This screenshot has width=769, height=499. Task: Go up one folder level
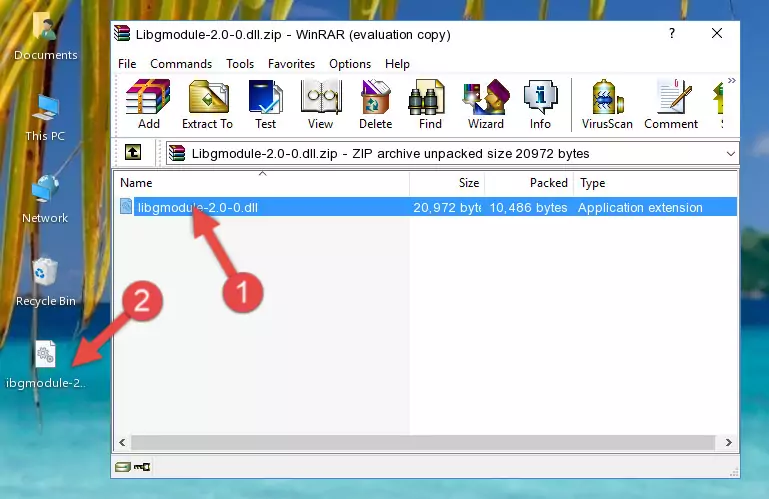click(x=133, y=153)
